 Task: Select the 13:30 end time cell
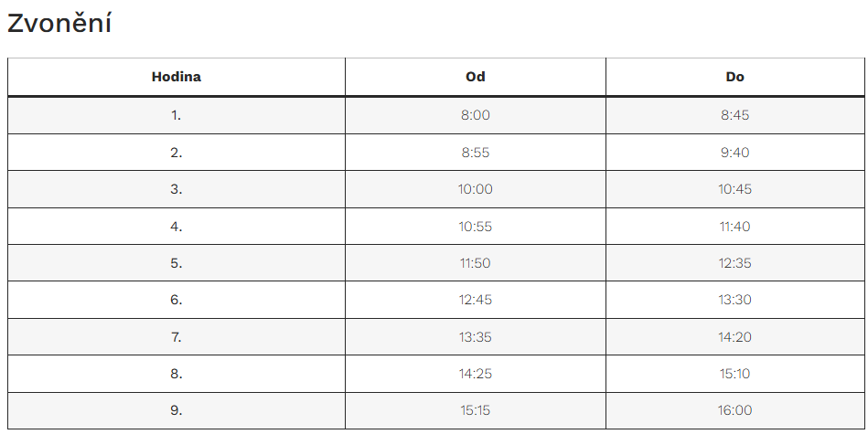point(735,300)
